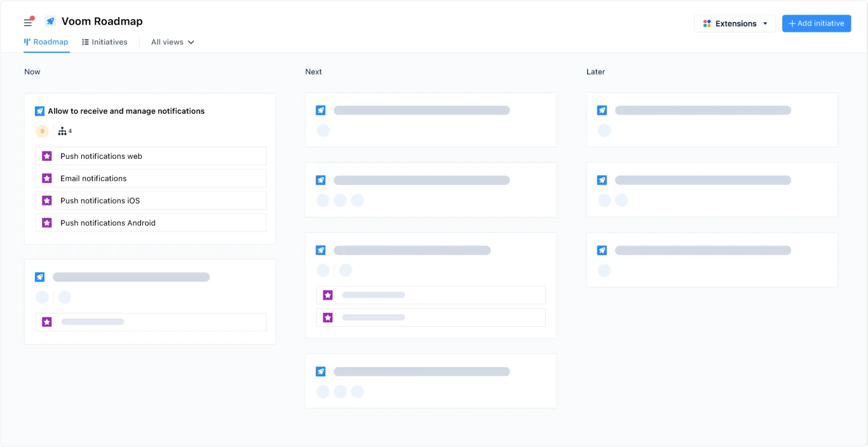Image resolution: width=868 pixels, height=447 pixels.
Task: Open the All views dropdown
Action: (171, 42)
